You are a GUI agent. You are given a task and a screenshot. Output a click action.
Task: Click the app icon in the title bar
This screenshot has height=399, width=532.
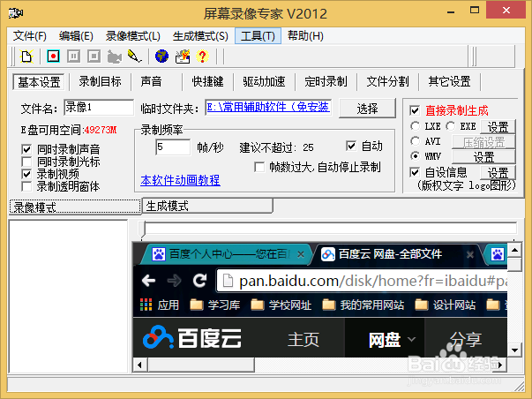[x=16, y=13]
